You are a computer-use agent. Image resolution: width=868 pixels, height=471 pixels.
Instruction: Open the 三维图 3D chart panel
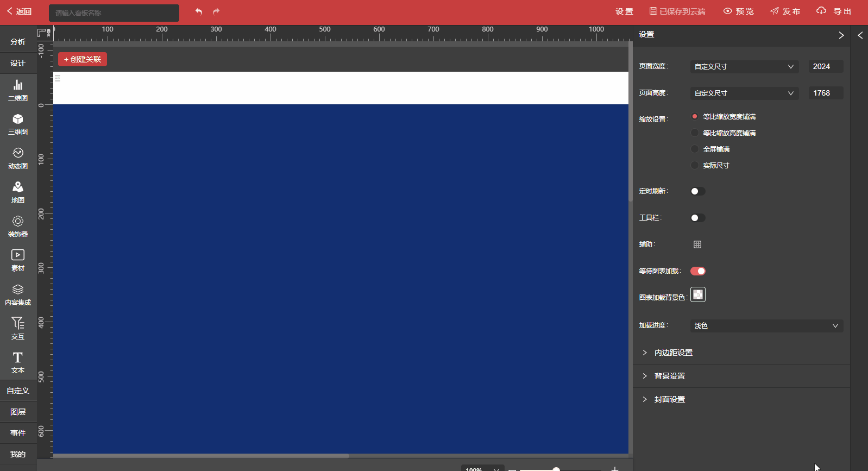pyautogui.click(x=18, y=124)
